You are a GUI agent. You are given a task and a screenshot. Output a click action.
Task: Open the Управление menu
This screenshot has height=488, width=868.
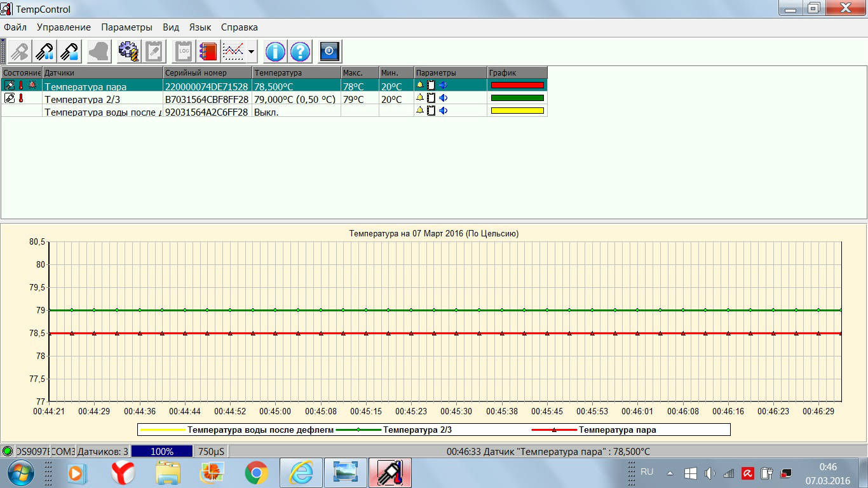64,27
